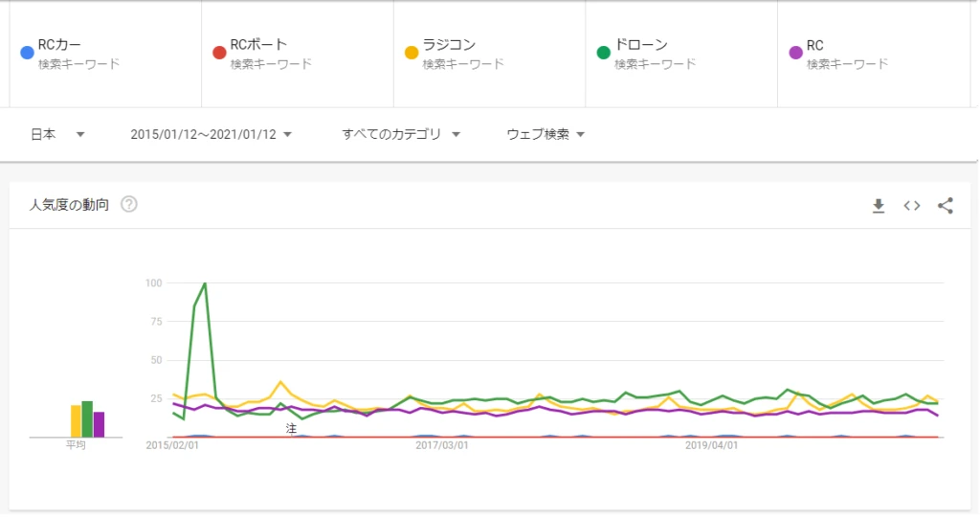The width and height of the screenshot is (980, 519).
Task: Open the すべてのカテゴリ dropdown
Action: click(401, 134)
